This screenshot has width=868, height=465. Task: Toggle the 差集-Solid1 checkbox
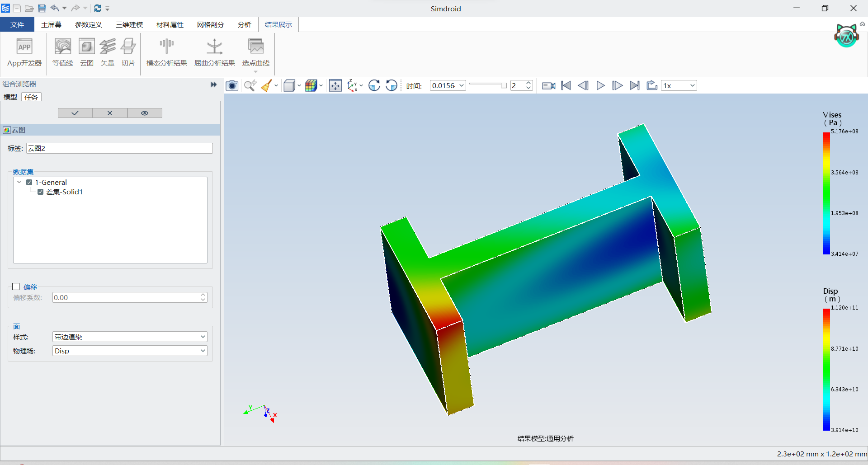(40, 192)
